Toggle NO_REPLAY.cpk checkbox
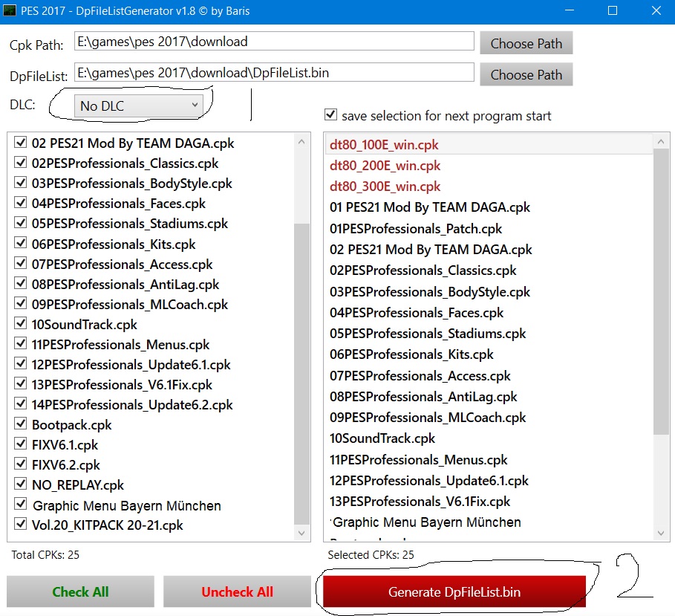 point(20,484)
